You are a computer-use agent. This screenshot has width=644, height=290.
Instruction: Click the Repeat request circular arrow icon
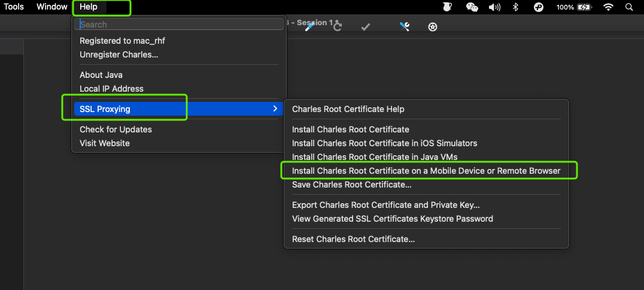point(337,27)
